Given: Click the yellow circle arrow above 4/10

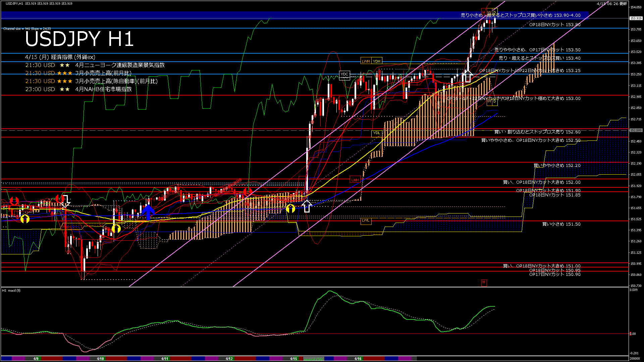Looking at the screenshot, I should 116,229.
